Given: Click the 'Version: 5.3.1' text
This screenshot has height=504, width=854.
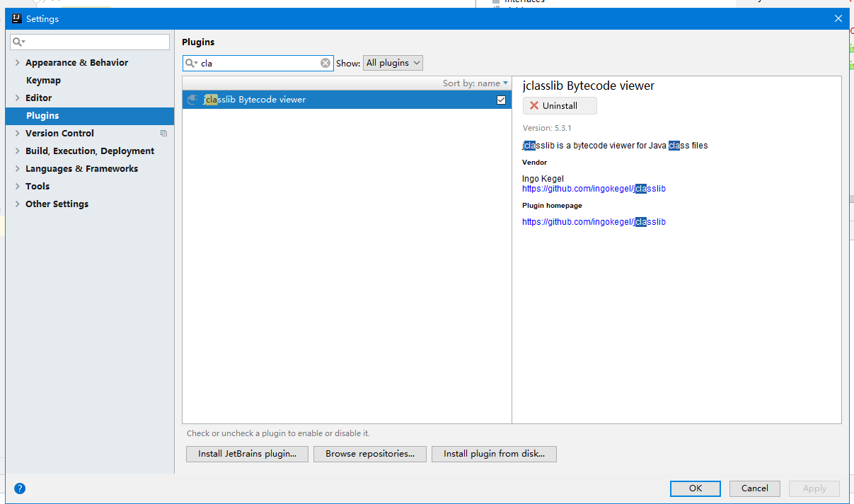Looking at the screenshot, I should [x=547, y=128].
